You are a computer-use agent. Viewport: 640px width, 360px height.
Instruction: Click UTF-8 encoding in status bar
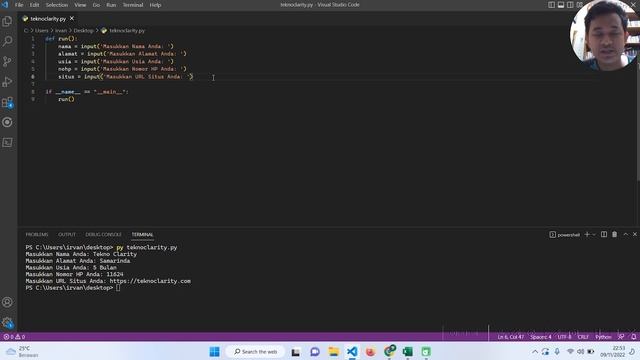click(564, 337)
